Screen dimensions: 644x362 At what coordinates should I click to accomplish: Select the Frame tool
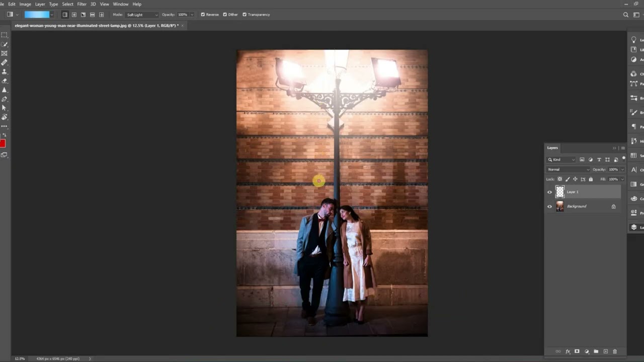point(4,53)
